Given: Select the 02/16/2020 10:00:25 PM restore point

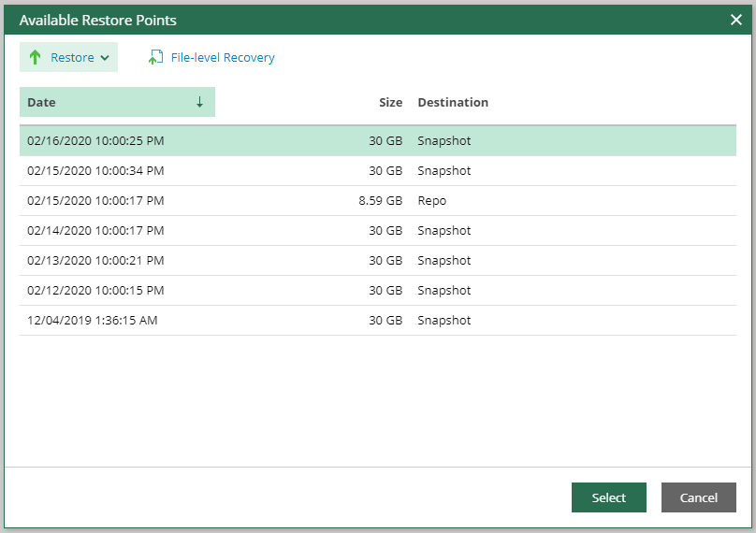Looking at the screenshot, I should [x=377, y=140].
